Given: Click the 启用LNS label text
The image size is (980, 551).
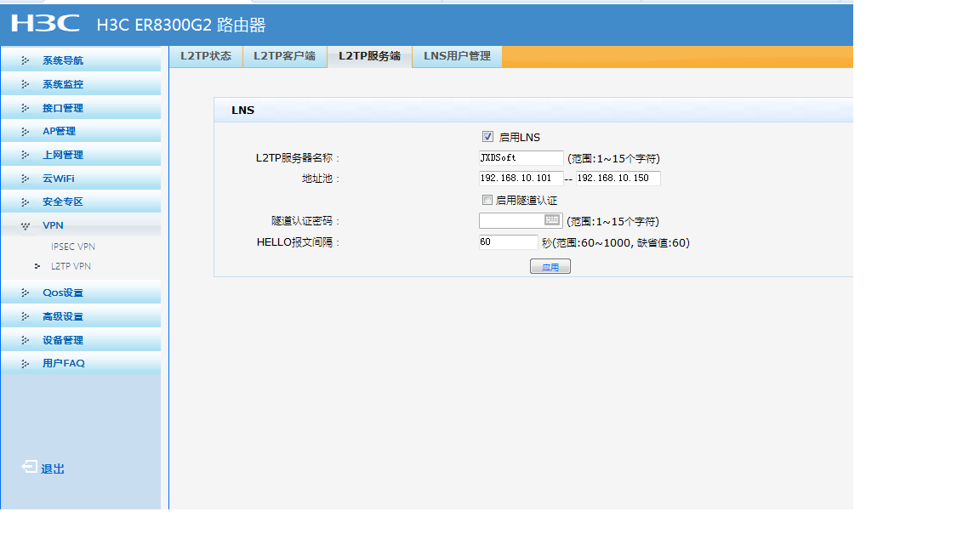Looking at the screenshot, I should tap(520, 138).
